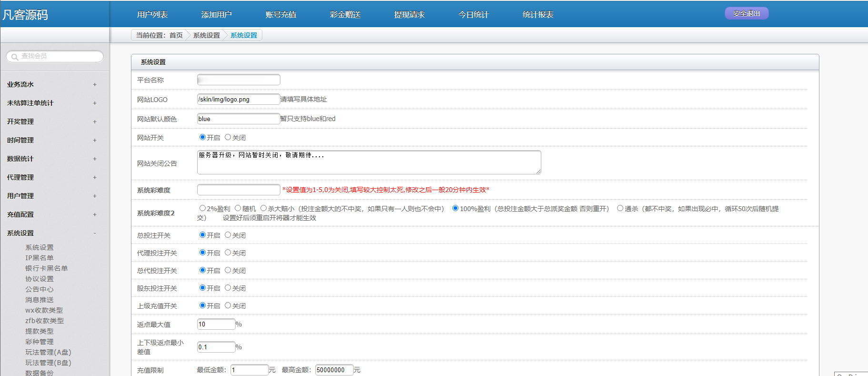Click the 首页 breadcrumb link
868x376 pixels.
tap(176, 35)
